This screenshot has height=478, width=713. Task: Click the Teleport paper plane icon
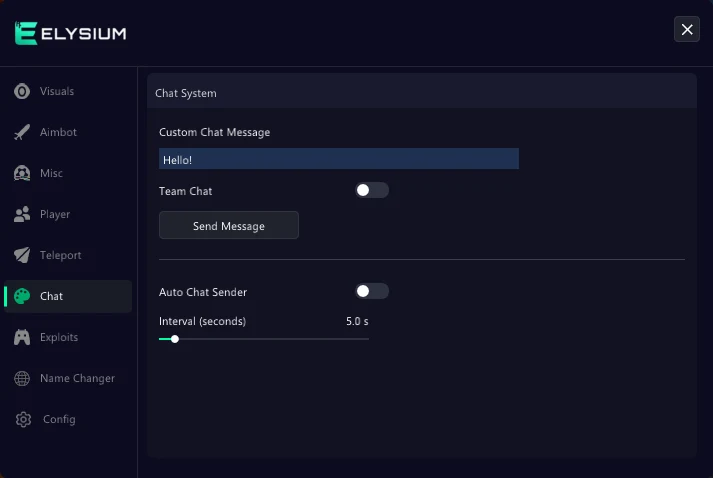click(x=22, y=255)
